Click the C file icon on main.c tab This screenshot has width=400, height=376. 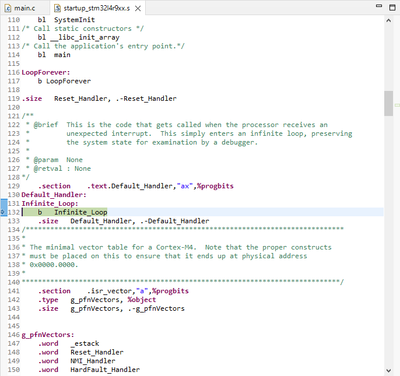pos(8,8)
